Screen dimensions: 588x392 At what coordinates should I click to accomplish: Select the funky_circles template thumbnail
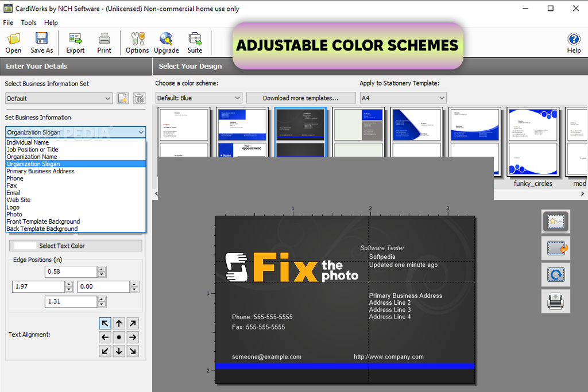coord(533,142)
